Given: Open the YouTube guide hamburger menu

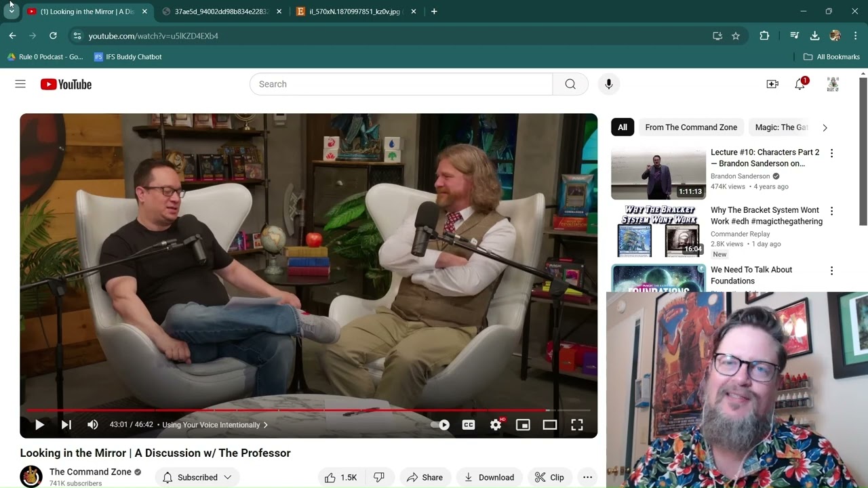Looking at the screenshot, I should [20, 84].
